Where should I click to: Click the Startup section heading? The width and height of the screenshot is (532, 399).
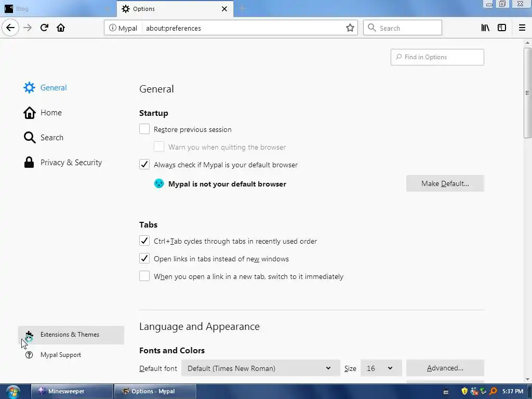(x=154, y=113)
